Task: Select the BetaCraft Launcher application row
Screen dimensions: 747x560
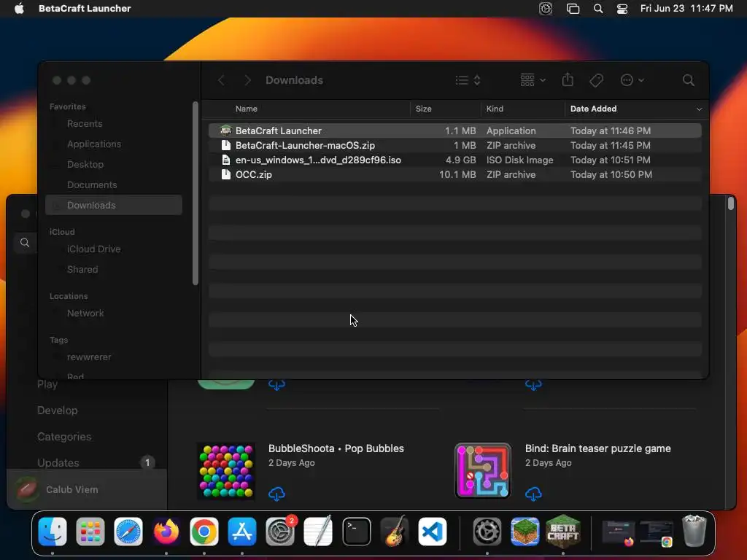Action: 455,131
